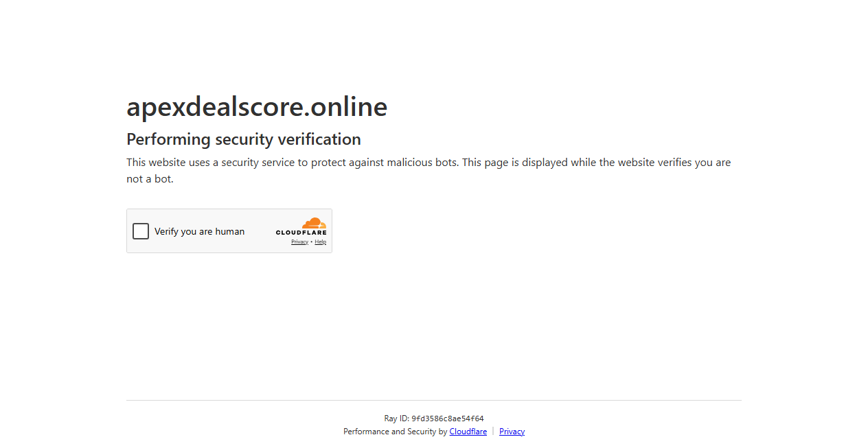Check the 'Verify you are human' checkbox

pyautogui.click(x=141, y=231)
